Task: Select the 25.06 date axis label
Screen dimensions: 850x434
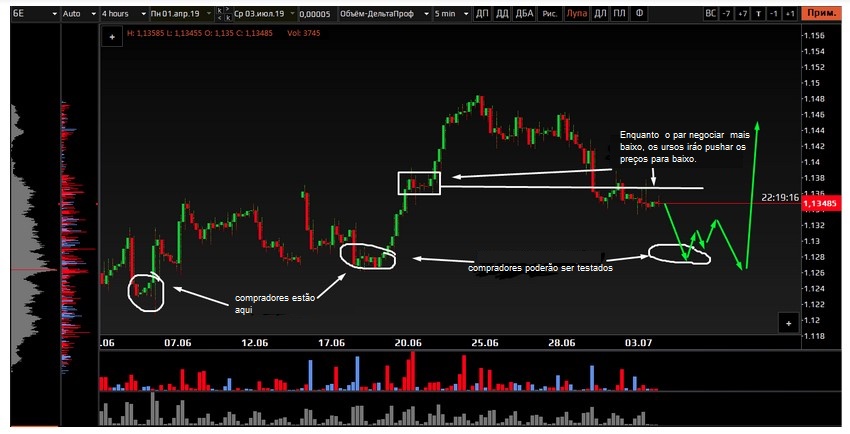Action: 485,343
